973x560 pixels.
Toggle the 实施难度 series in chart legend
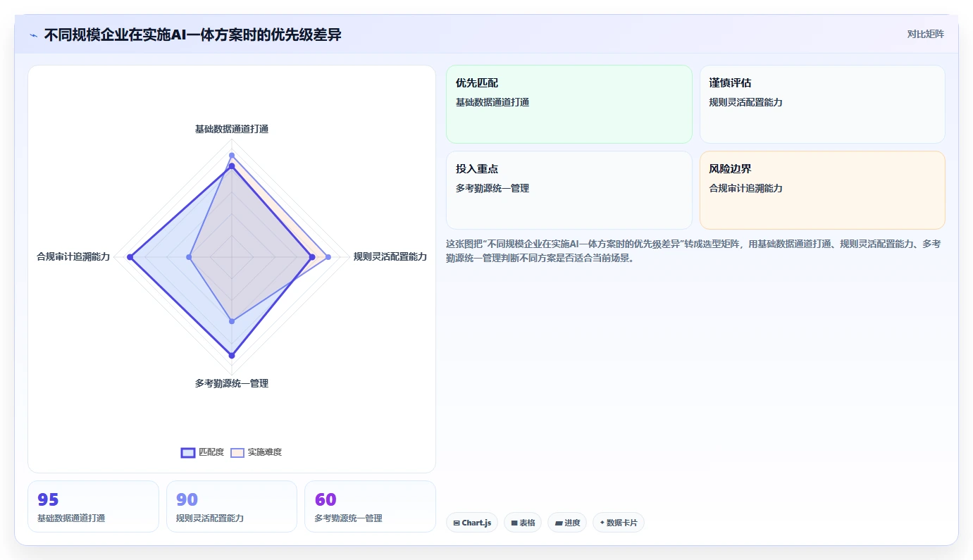(x=256, y=452)
